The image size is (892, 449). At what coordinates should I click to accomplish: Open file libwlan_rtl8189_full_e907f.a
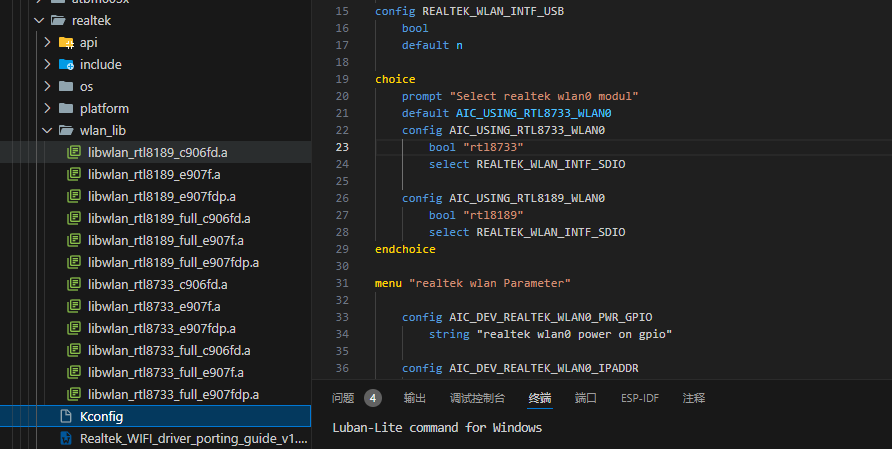[x=166, y=240]
